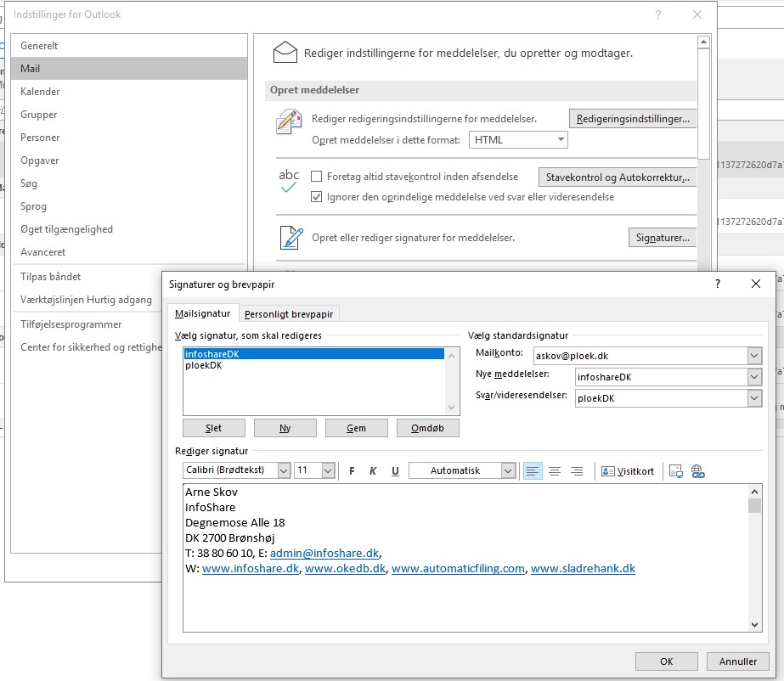This screenshot has height=681, width=784.
Task: Open Søg options category
Action: click(129, 183)
